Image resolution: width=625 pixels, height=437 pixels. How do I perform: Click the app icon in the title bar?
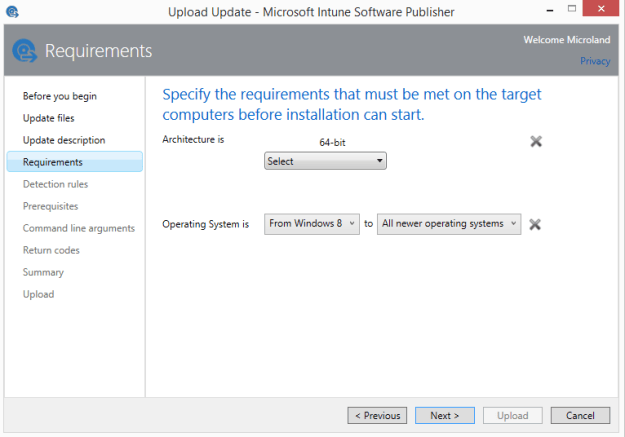click(x=12, y=12)
